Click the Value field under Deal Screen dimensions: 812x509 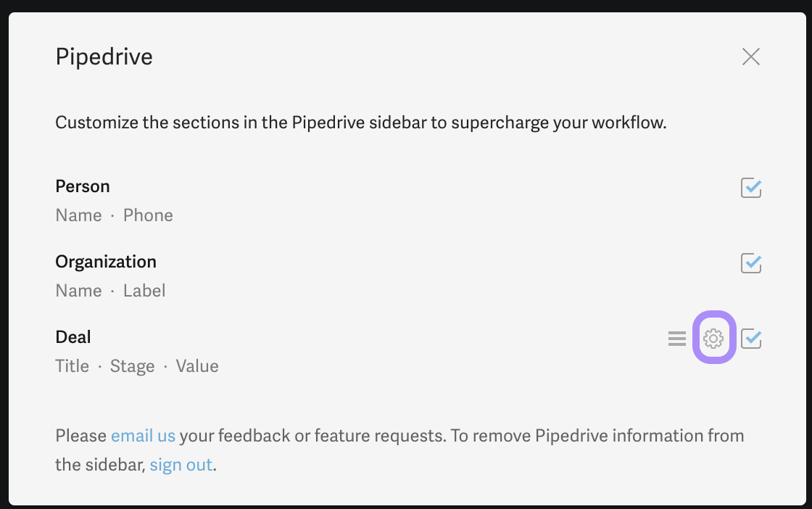click(x=196, y=366)
